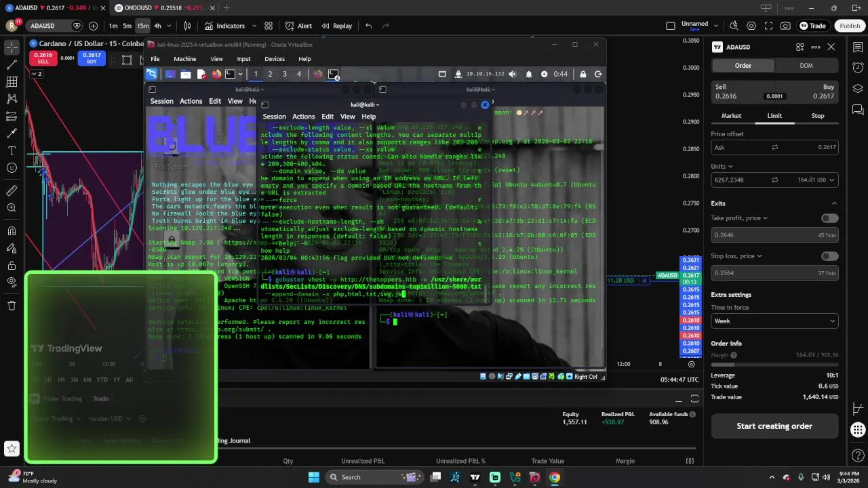Click Start creating order button

[x=774, y=426]
